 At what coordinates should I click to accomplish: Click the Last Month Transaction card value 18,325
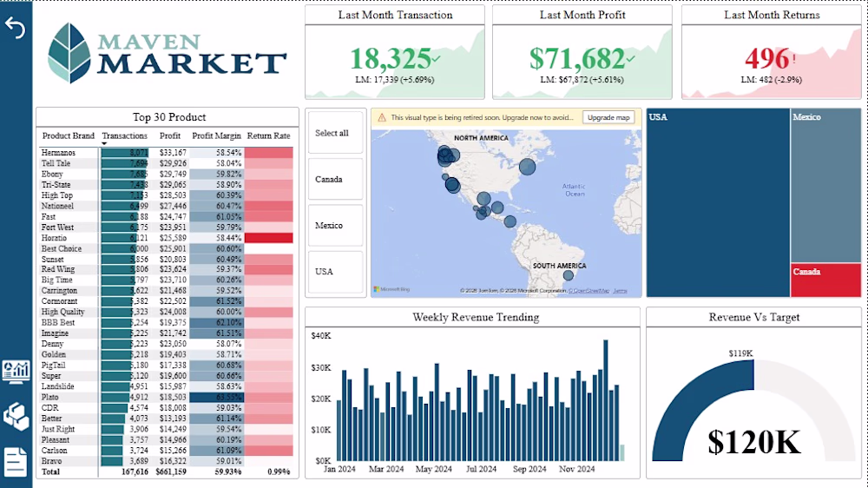pyautogui.click(x=391, y=58)
